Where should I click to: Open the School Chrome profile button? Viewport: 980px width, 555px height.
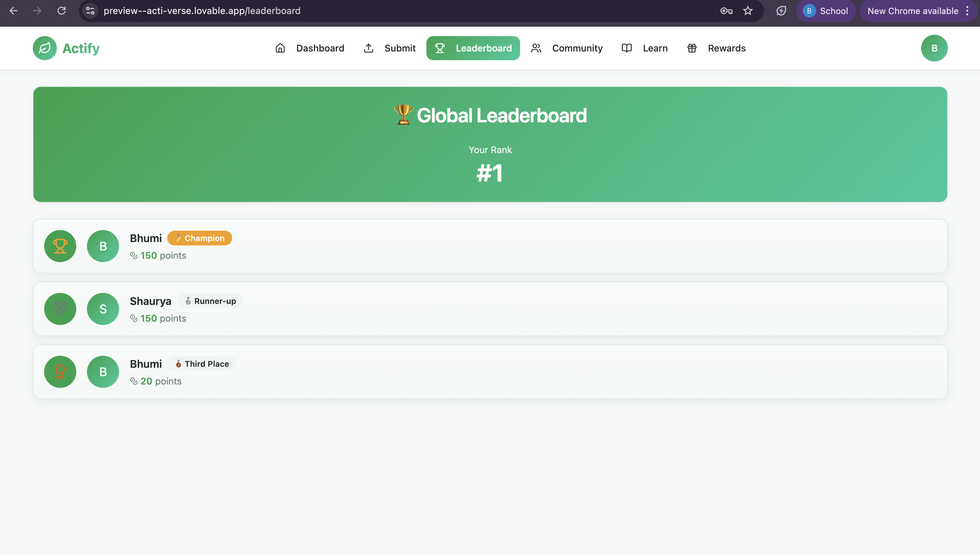(826, 11)
